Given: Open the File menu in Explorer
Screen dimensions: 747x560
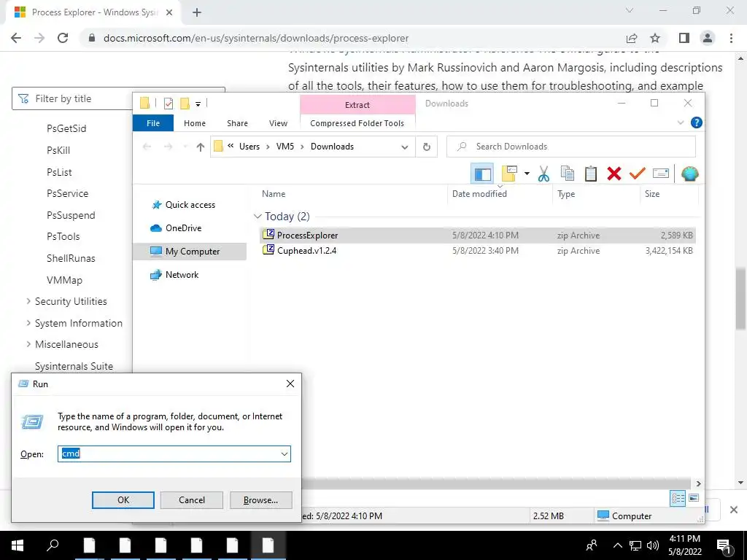Looking at the screenshot, I should tap(153, 122).
